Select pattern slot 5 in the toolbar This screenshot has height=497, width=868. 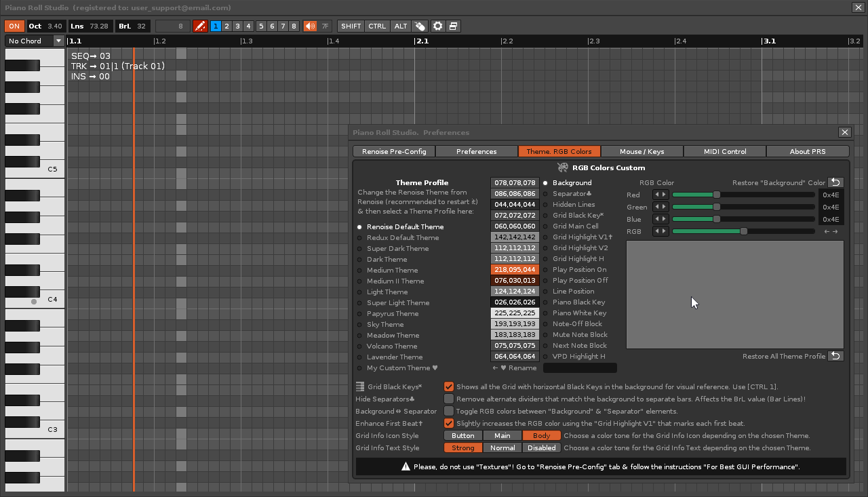(x=261, y=26)
